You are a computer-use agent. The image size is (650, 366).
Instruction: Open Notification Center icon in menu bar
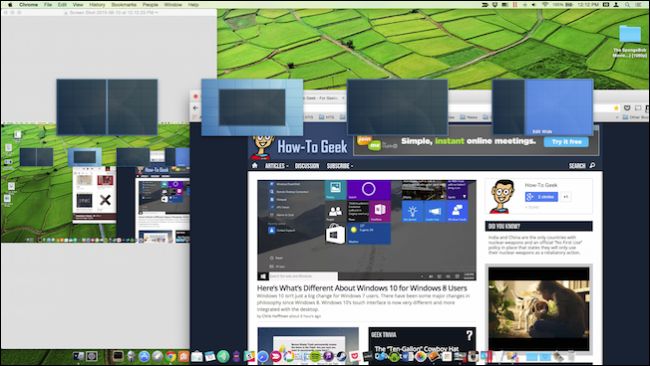(639, 5)
